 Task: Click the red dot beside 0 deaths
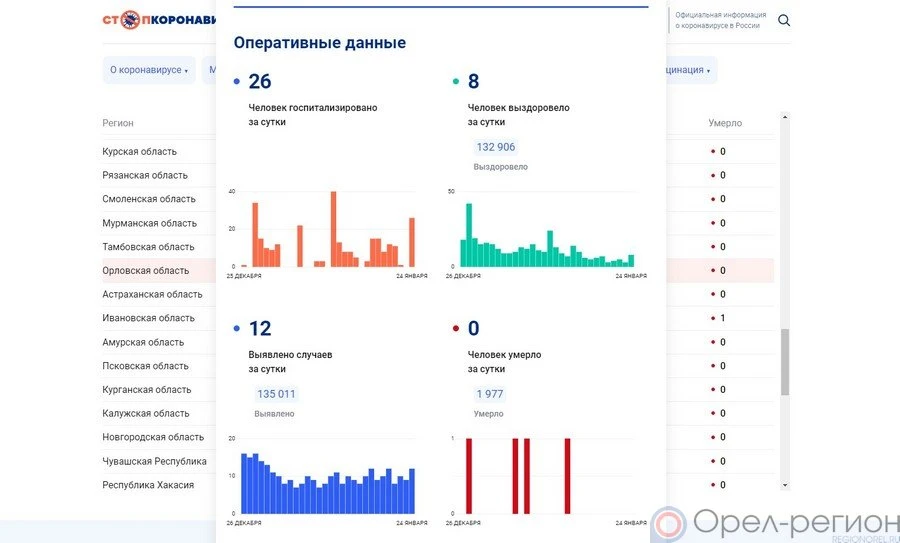(456, 329)
